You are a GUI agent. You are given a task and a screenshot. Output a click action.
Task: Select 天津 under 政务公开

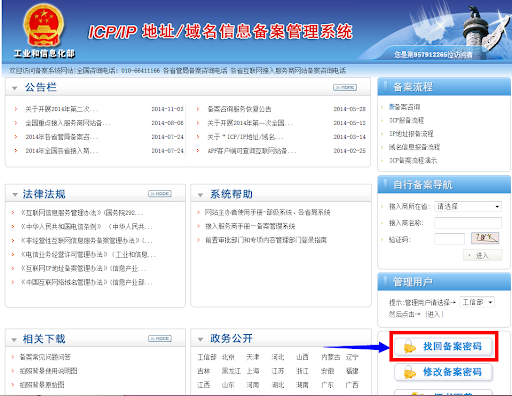click(253, 357)
